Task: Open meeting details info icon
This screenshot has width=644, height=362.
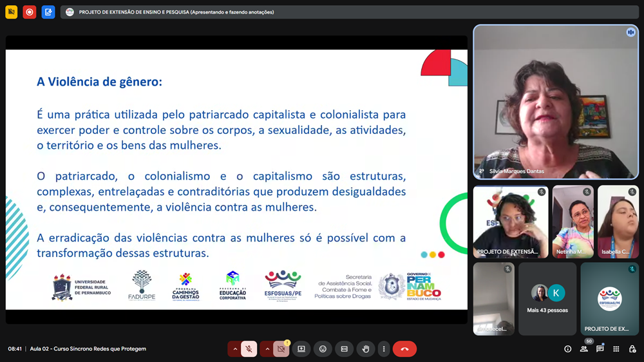Action: (567, 349)
